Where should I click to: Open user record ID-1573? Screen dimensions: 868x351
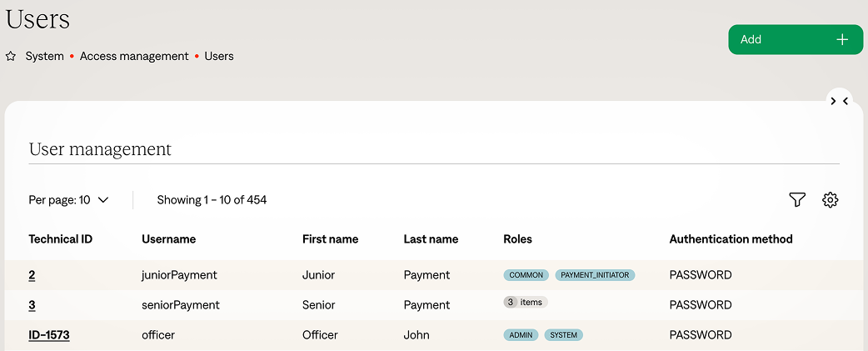[49, 335]
